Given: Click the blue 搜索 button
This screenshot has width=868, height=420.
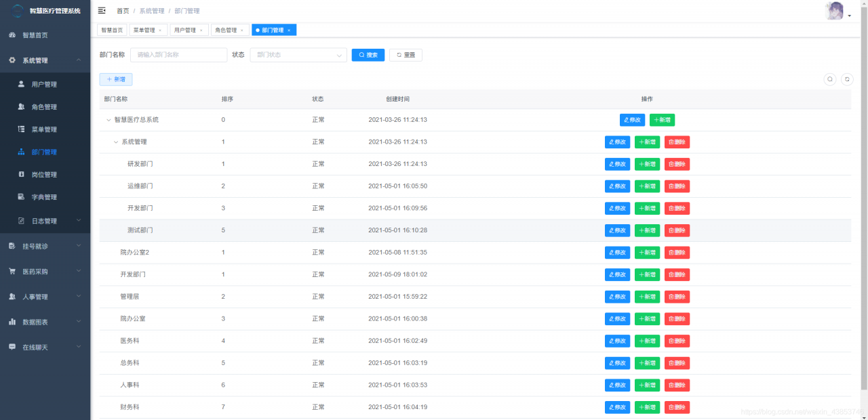Looking at the screenshot, I should (x=368, y=55).
